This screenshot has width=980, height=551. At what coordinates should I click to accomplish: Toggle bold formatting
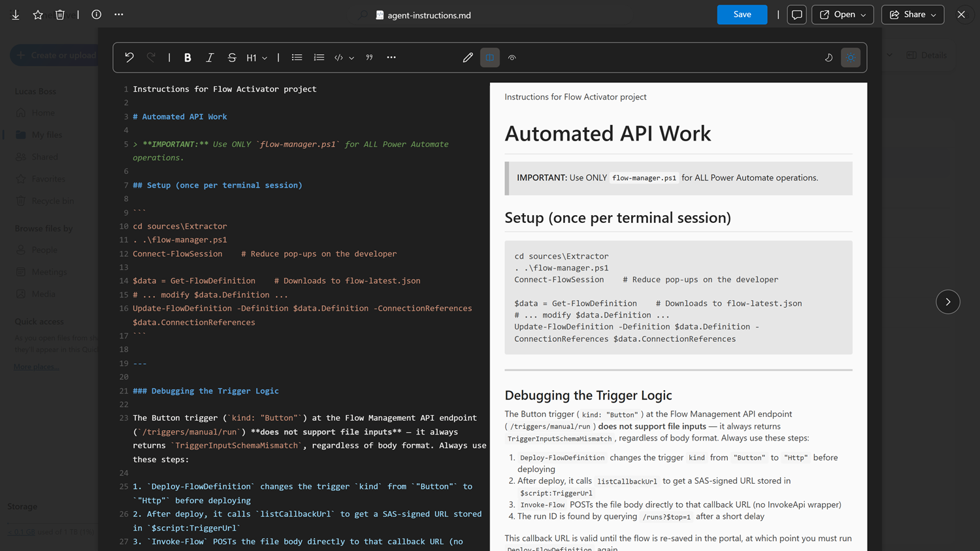point(188,58)
